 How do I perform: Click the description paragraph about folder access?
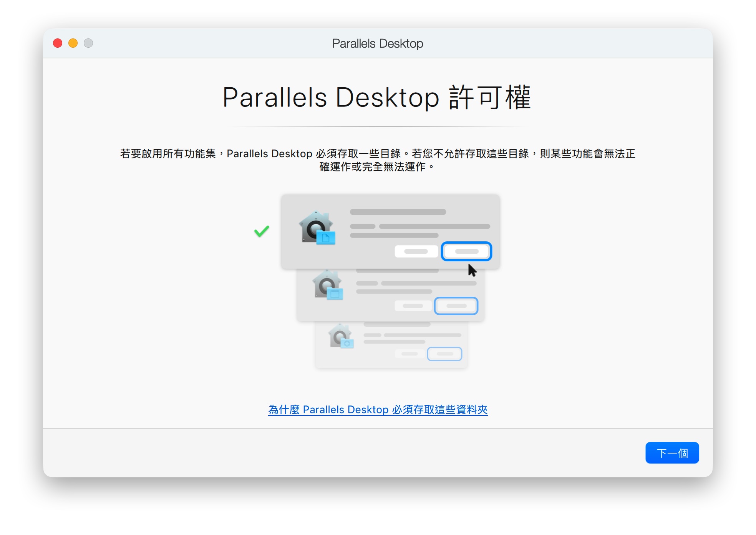pyautogui.click(x=378, y=160)
